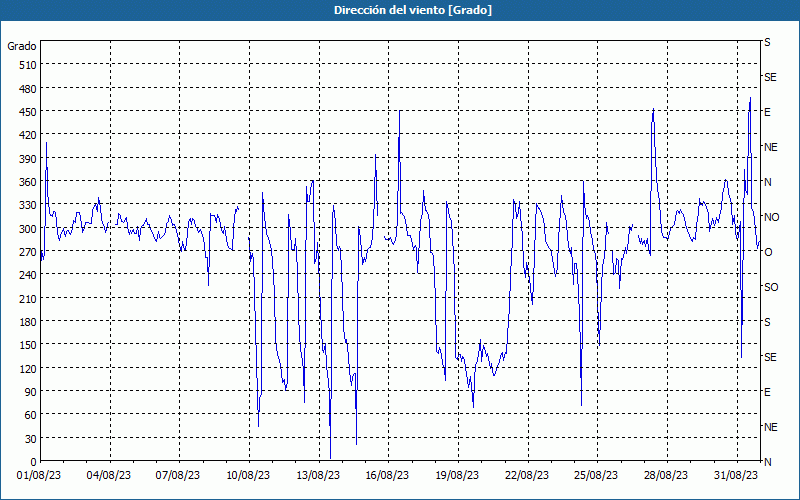Click the 390 degree tick label
Image resolution: width=800 pixels, height=500 pixels.
click(x=28, y=158)
